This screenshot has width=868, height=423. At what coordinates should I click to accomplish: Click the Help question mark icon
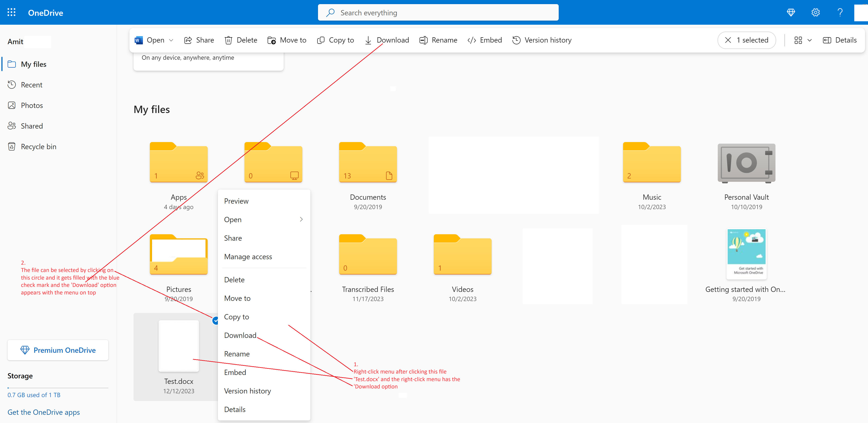coord(840,13)
